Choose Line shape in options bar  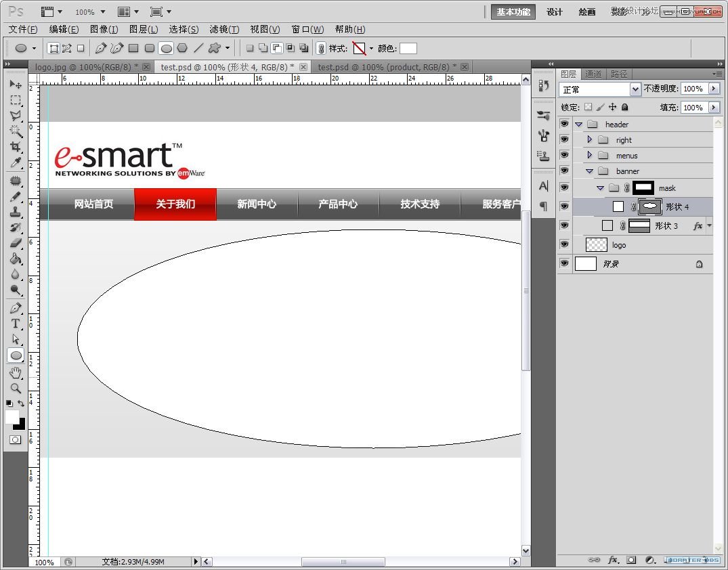(198, 48)
